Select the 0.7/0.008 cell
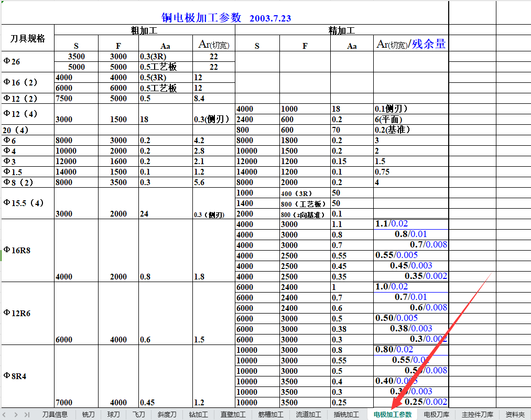Viewport: 531px width, 420px height. click(x=411, y=245)
